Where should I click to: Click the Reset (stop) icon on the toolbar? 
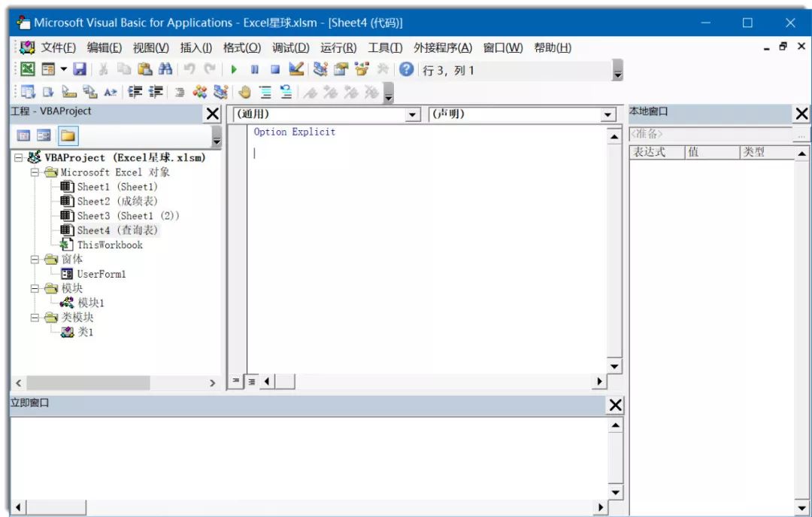[x=277, y=69]
